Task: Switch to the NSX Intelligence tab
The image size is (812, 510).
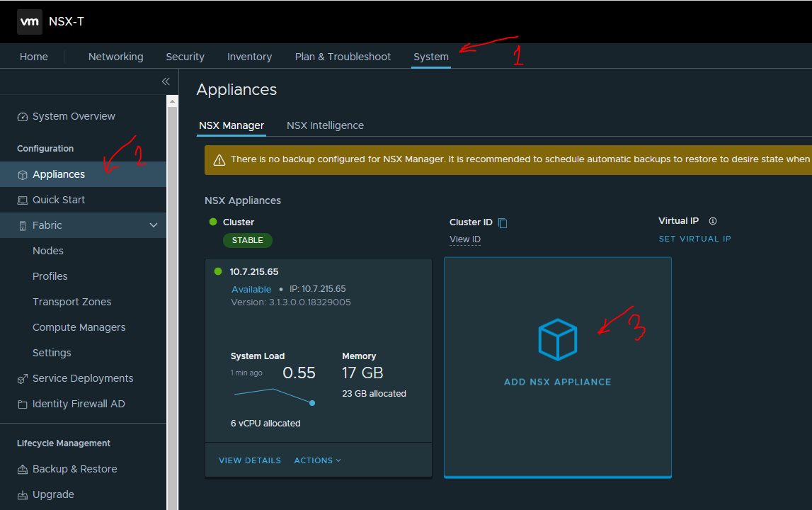Action: (325, 125)
